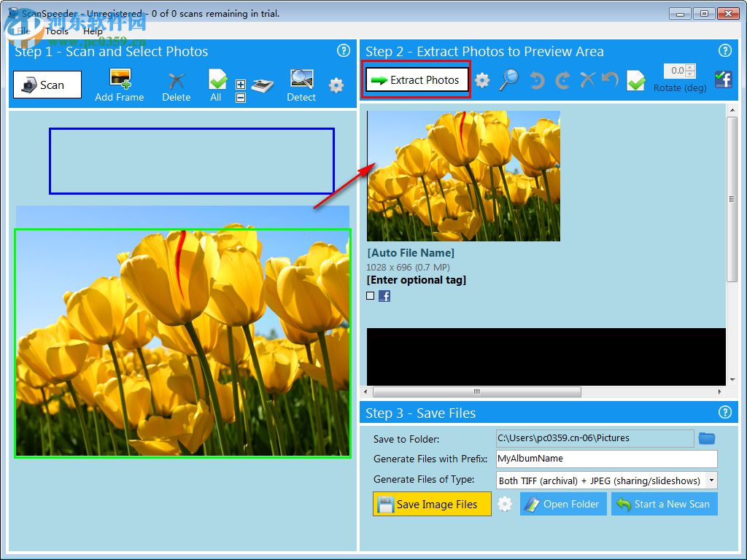Click the Facebook check icon in Step 2 toolbar
This screenshot has height=560, width=747.
point(723,79)
